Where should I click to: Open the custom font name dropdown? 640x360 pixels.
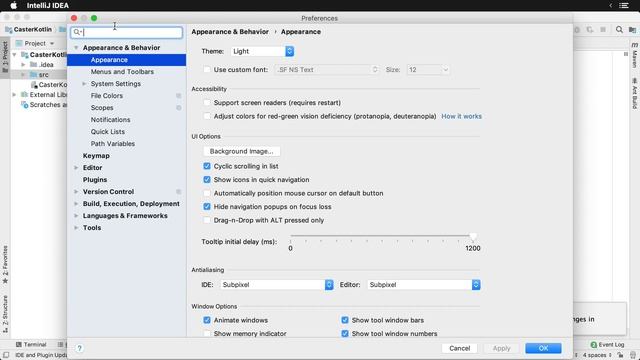pyautogui.click(x=327, y=70)
